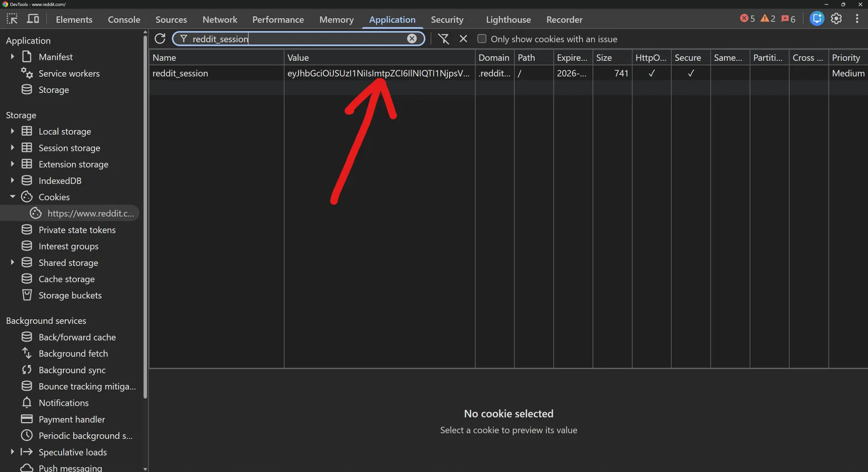
Task: Select IndexedDB in sidebar
Action: (60, 180)
